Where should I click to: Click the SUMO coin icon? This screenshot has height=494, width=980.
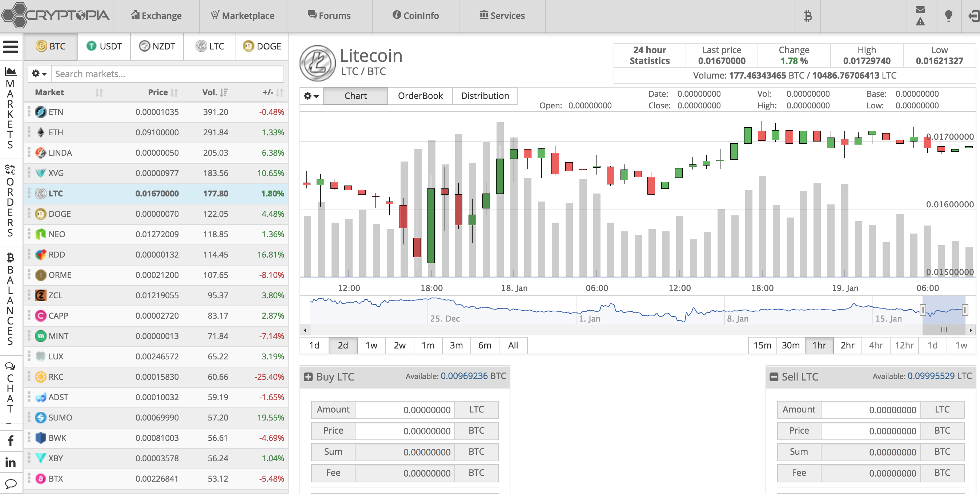pyautogui.click(x=40, y=418)
